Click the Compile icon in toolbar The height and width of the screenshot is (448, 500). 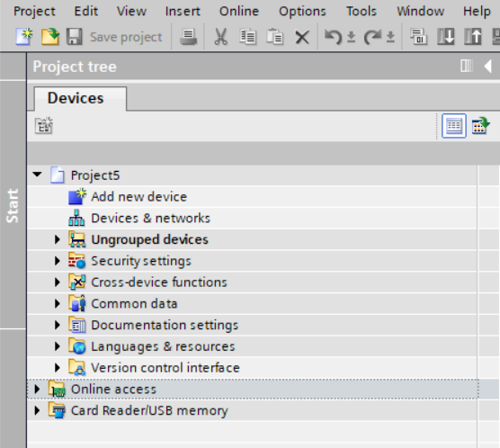click(418, 37)
